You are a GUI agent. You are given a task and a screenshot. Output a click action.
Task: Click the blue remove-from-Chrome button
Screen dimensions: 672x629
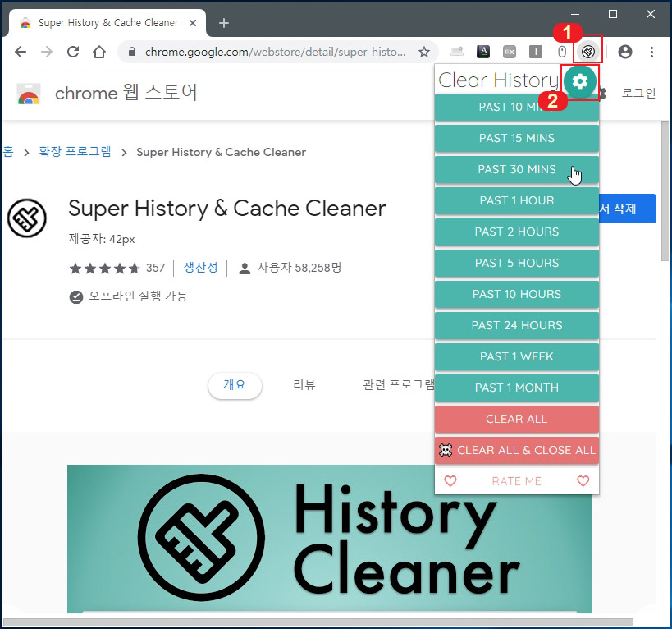[628, 209]
